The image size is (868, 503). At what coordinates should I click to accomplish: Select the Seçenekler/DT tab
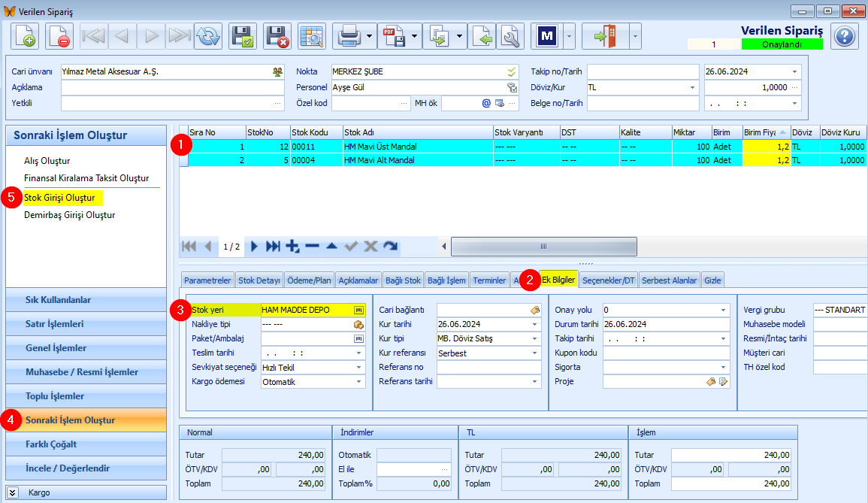609,280
